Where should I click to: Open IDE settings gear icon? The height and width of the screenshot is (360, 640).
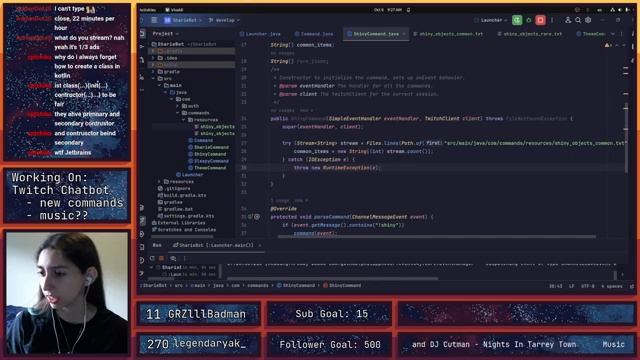click(588, 20)
